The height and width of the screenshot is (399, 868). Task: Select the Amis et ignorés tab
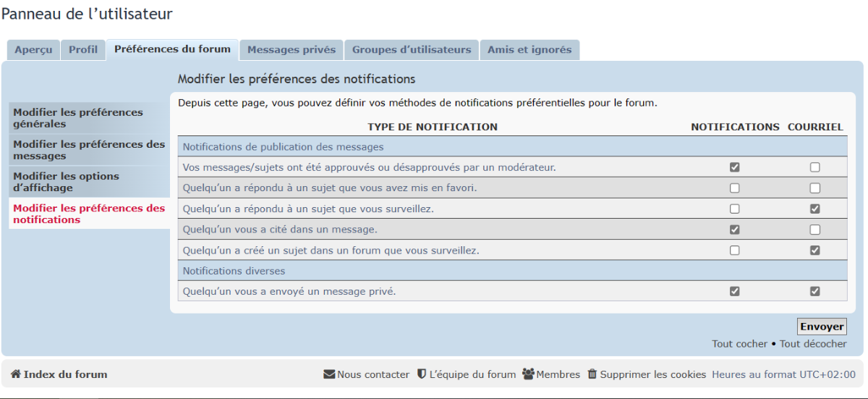[x=529, y=50]
